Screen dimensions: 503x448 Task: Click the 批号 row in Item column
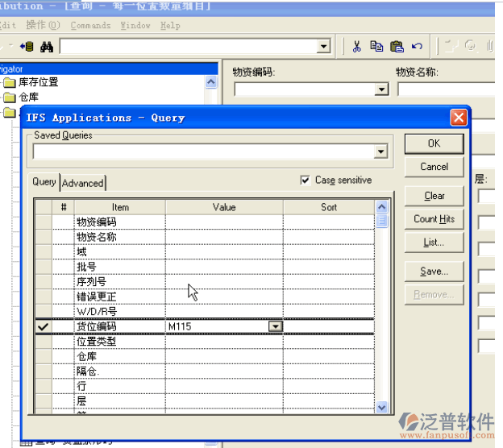point(119,267)
